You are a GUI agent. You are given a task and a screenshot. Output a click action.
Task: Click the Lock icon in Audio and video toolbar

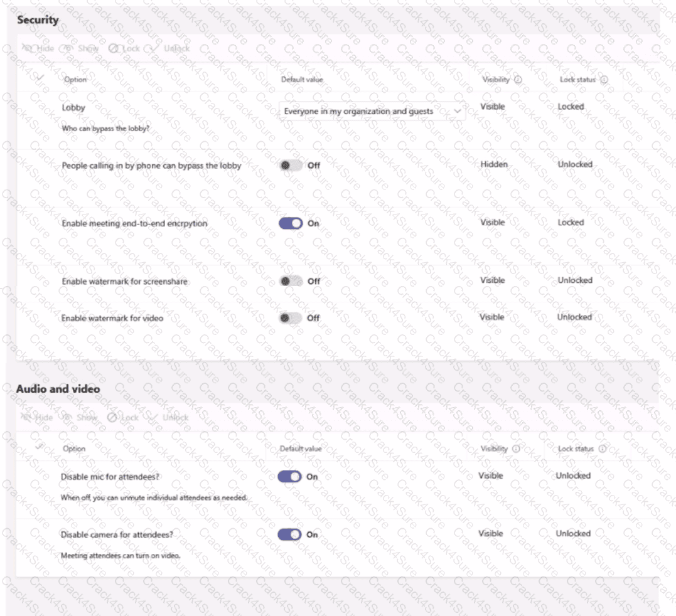tap(113, 417)
